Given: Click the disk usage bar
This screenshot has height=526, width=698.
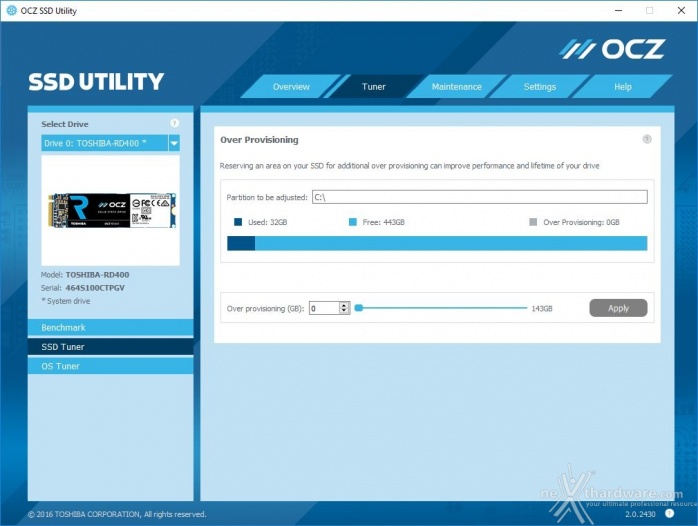Looking at the screenshot, I should click(x=437, y=243).
